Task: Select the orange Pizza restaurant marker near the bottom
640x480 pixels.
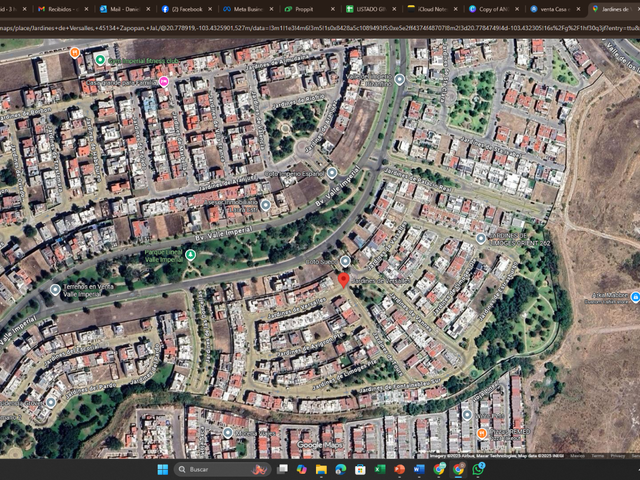Action: [482, 433]
